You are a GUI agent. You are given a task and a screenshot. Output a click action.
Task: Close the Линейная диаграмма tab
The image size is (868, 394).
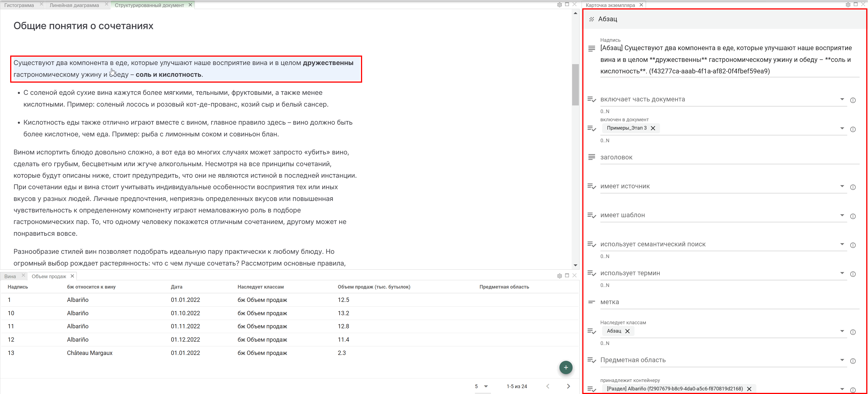[x=106, y=4]
